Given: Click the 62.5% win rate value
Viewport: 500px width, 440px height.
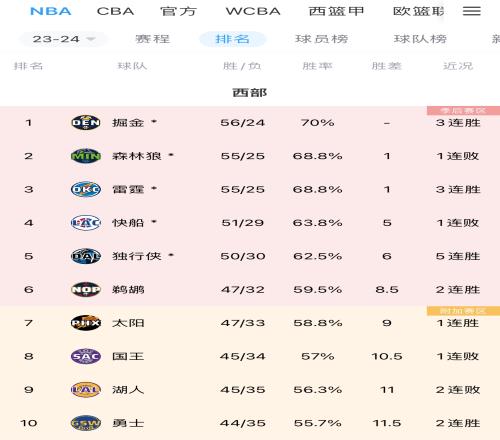Looking at the screenshot, I should (318, 256).
